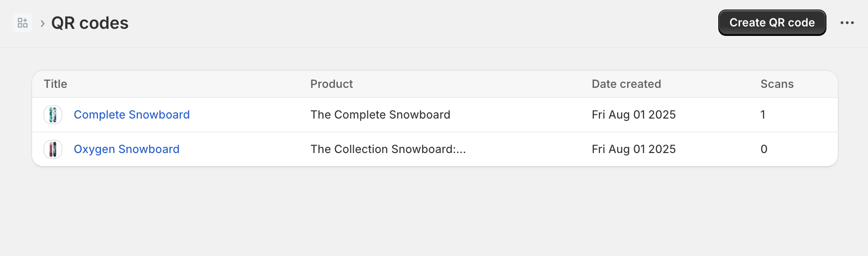Screen dimensions: 868x256
Task: Click the breadcrumb chevron before QR codes
Action: (x=43, y=23)
